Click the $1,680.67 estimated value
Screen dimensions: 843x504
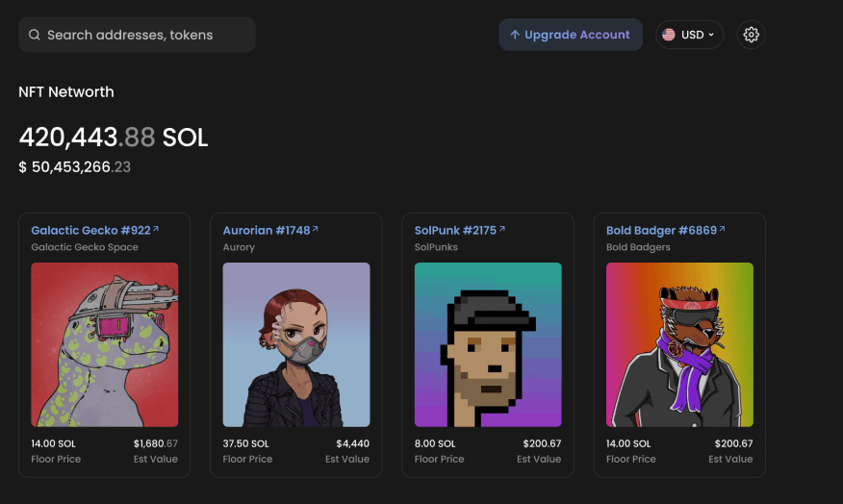click(x=155, y=443)
